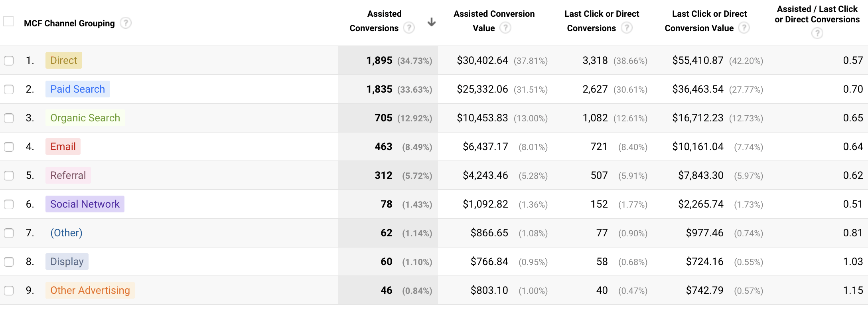Open help for Last Click or Direct Conversion Value
Screen dimensions: 868x309
click(744, 28)
